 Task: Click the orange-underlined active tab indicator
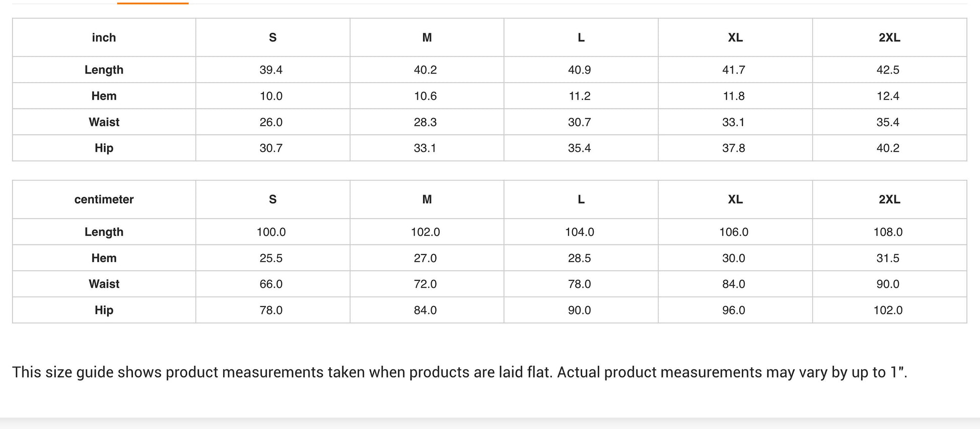point(153,3)
